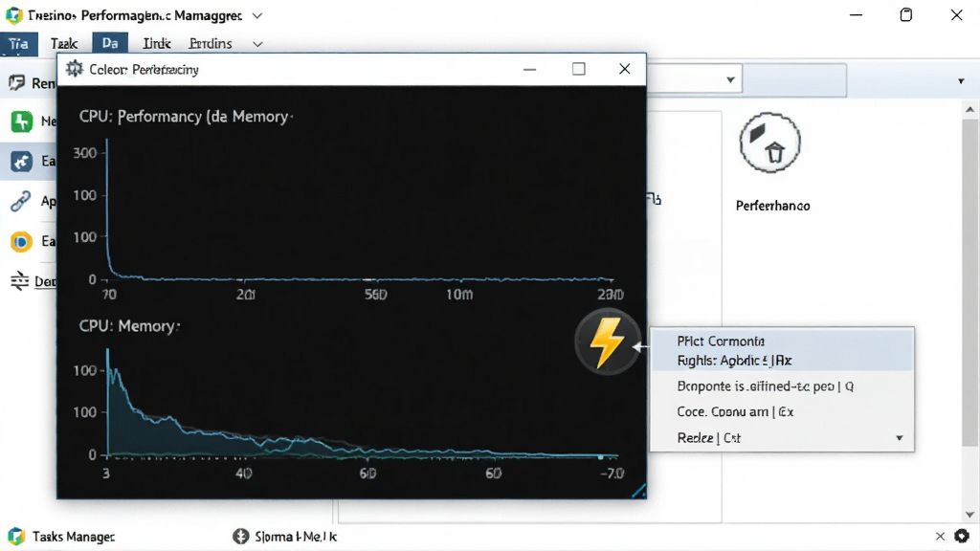
Task: Select the Tia tab
Action: [19, 44]
